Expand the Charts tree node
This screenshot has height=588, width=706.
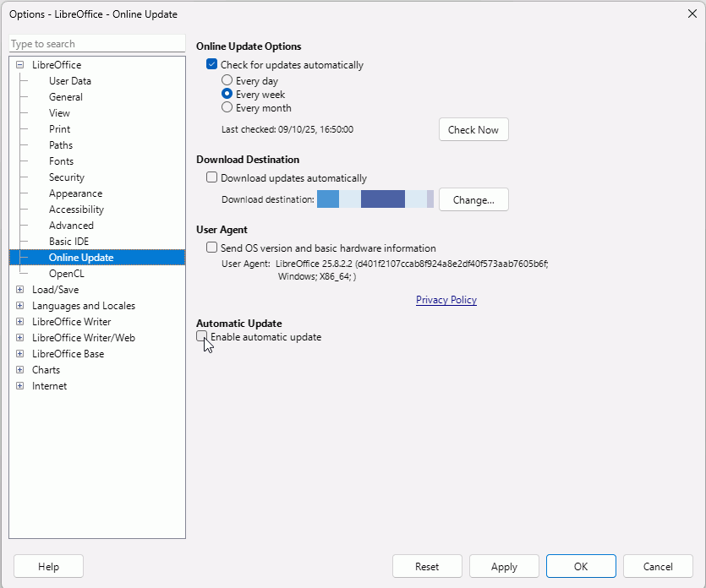[x=20, y=370]
